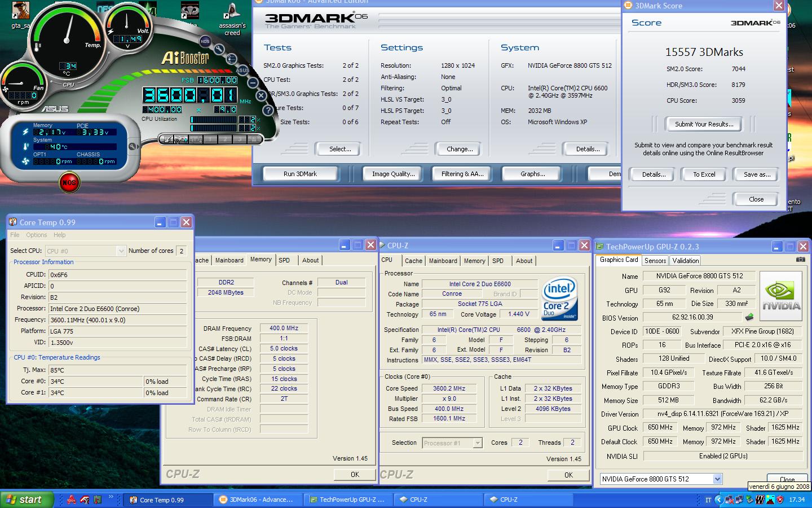The image size is (812, 508).
Task: Click the Close button in the 3DMark Score window
Action: pyautogui.click(x=756, y=199)
